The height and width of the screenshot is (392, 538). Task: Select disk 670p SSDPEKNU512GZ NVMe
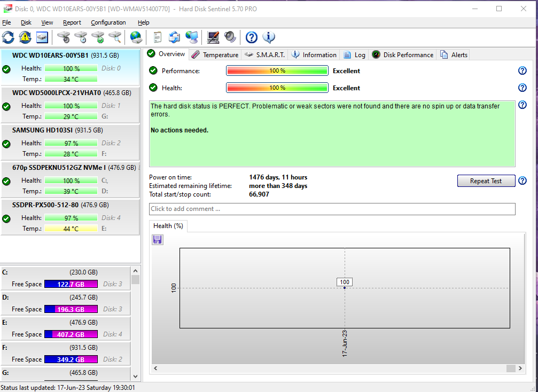[x=70, y=179]
